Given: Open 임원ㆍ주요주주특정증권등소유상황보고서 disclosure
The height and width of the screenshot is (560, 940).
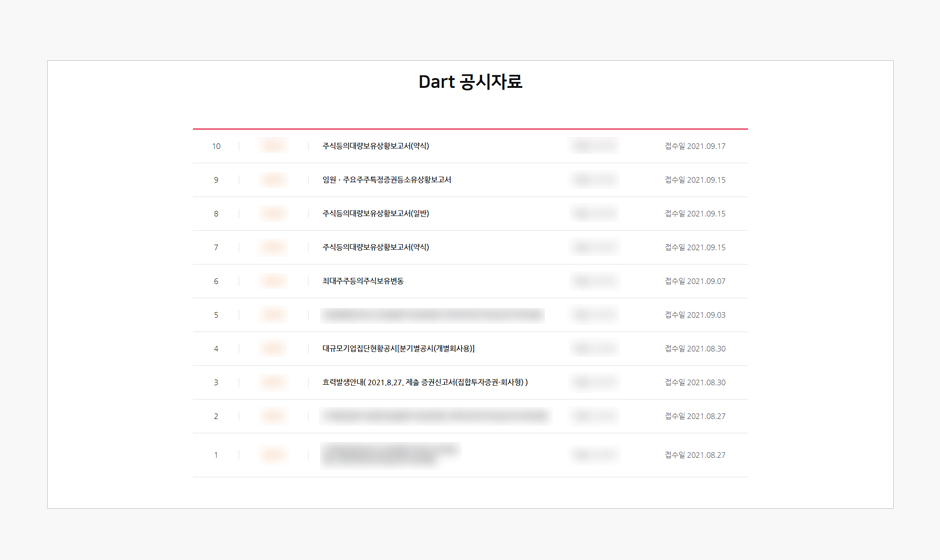Looking at the screenshot, I should 387,180.
